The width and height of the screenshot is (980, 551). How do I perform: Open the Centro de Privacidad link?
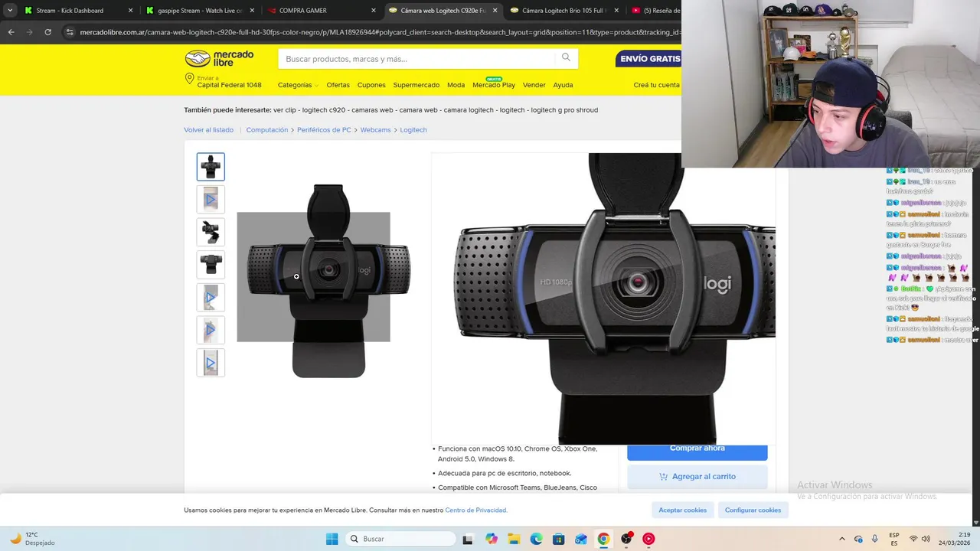475,510
